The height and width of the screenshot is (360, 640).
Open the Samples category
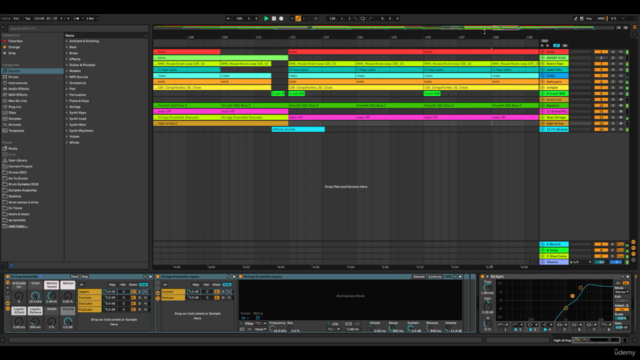point(15,119)
